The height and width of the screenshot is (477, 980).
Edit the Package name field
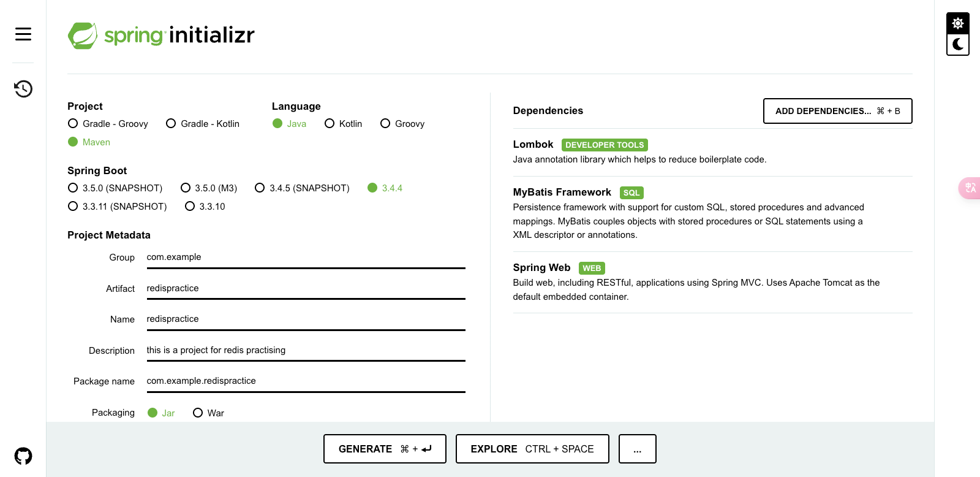tap(306, 381)
